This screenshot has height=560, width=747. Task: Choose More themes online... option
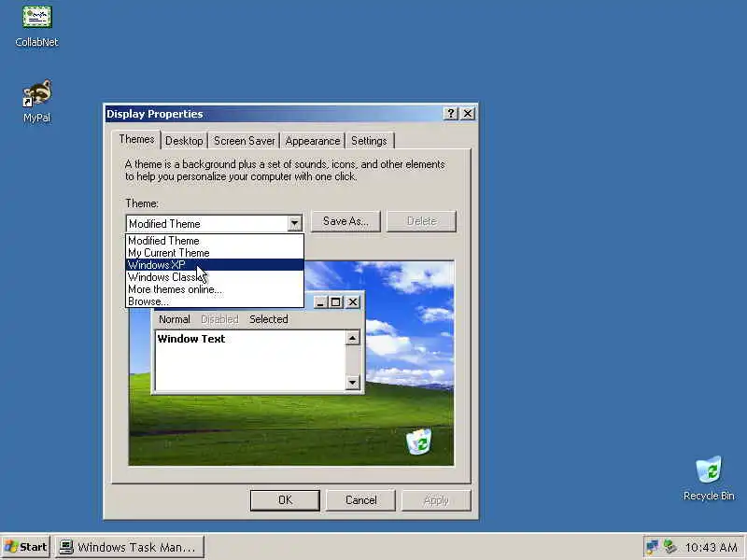pos(215,289)
